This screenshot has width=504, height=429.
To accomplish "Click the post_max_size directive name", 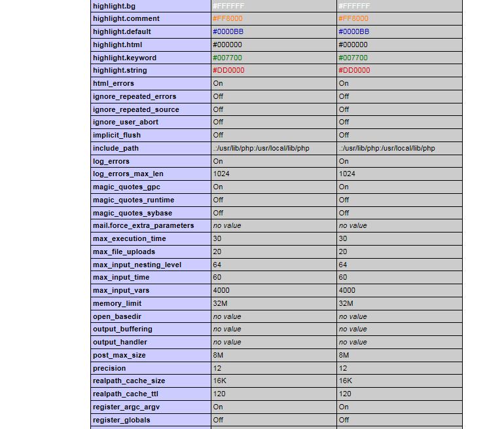I will point(119,356).
